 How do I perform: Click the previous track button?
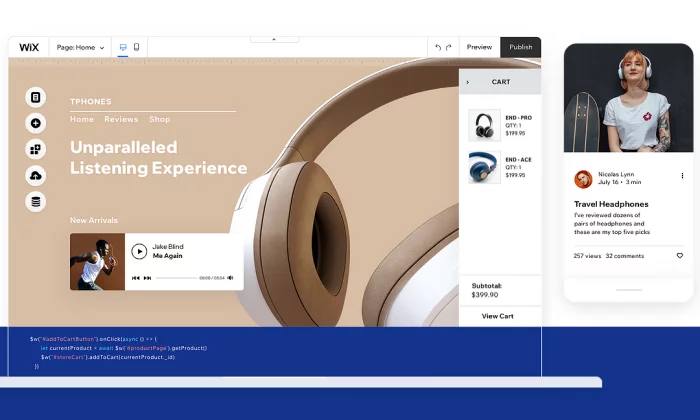136,278
